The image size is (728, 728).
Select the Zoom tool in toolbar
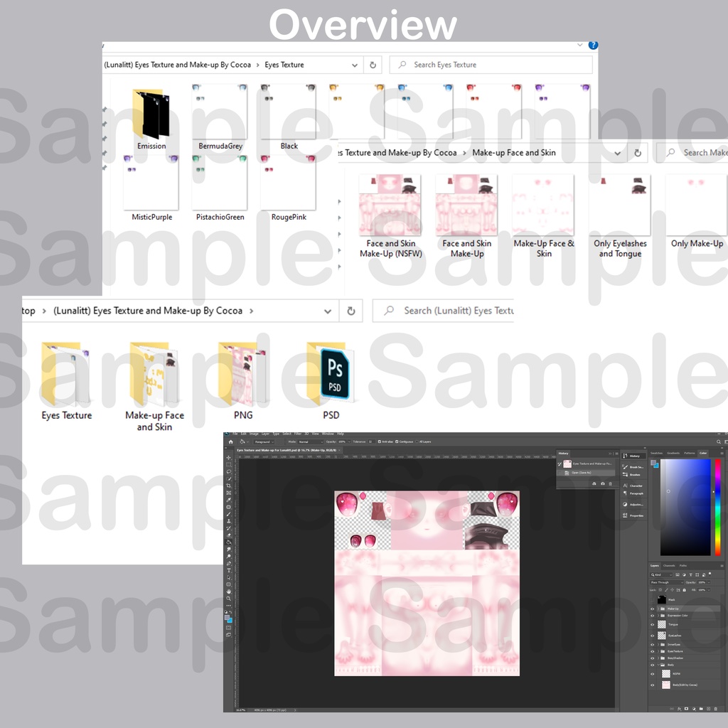tap(228, 599)
